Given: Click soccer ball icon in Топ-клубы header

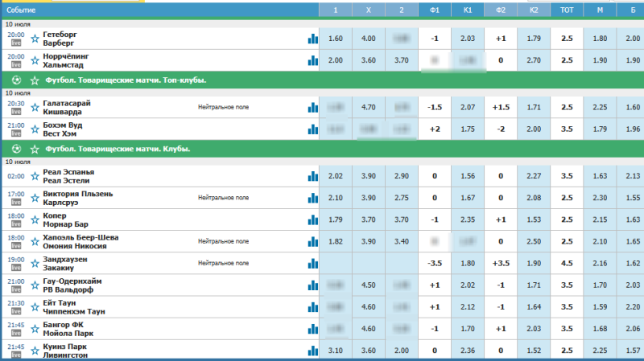Looking at the screenshot, I should pos(17,80).
